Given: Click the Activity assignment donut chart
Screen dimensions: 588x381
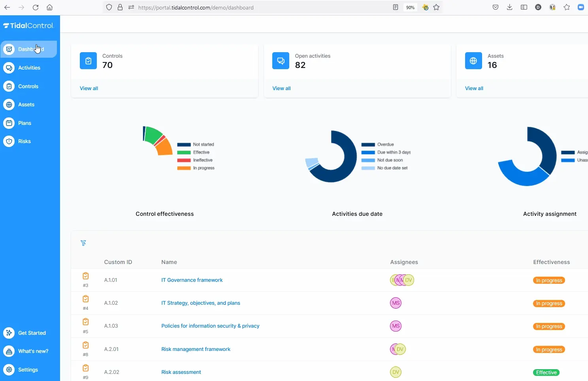Looking at the screenshot, I should [x=527, y=156].
